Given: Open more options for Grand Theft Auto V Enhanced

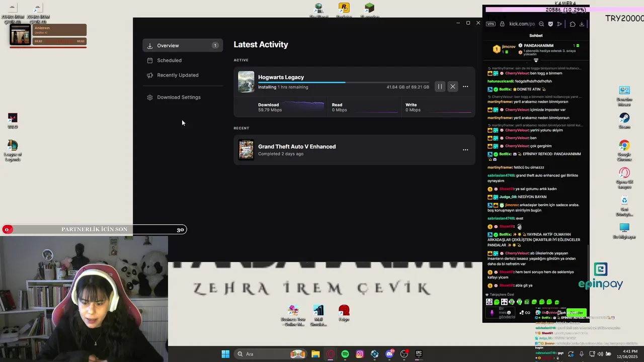Looking at the screenshot, I should tap(465, 150).
